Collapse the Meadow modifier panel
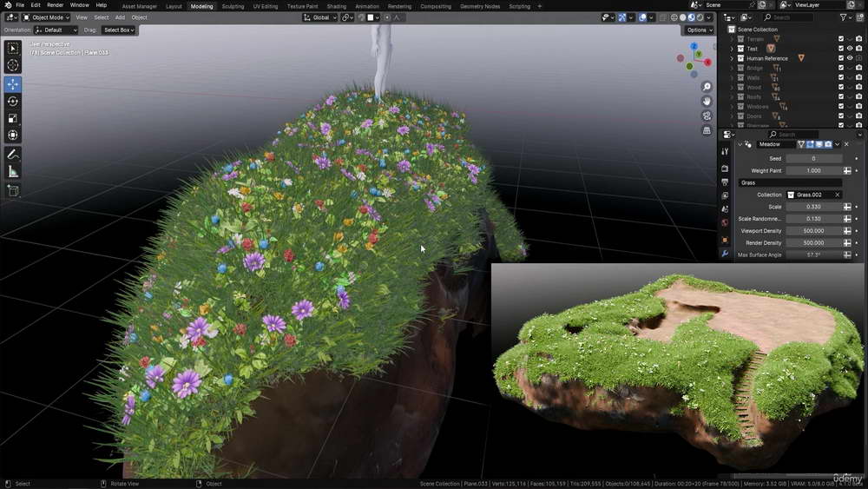Viewport: 868px width, 489px height. tap(740, 144)
